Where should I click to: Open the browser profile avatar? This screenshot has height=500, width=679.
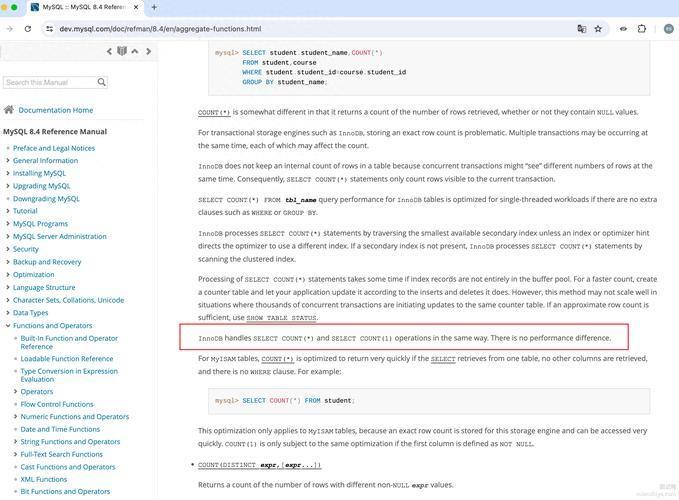pos(669,29)
